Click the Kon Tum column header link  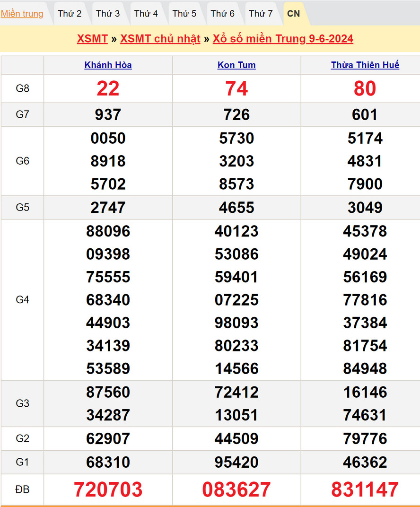pyautogui.click(x=236, y=65)
